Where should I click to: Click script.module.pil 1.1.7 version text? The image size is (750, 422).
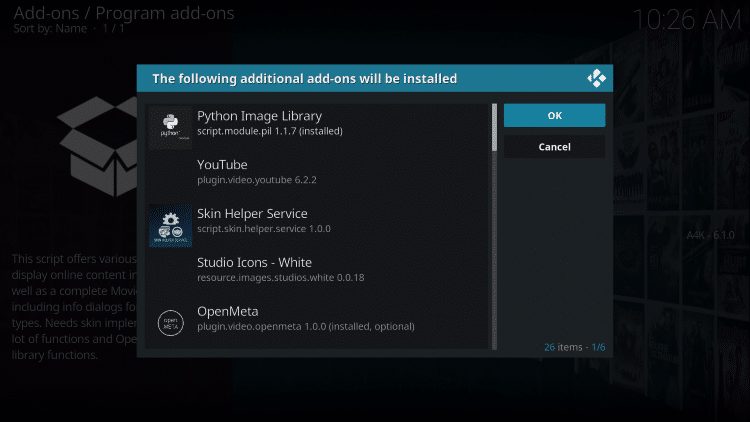[270, 131]
